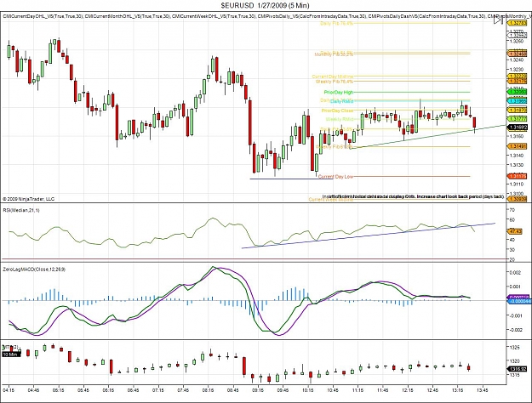
Task: Click the MTF panel 1316.92 price marker
Action: point(517,369)
